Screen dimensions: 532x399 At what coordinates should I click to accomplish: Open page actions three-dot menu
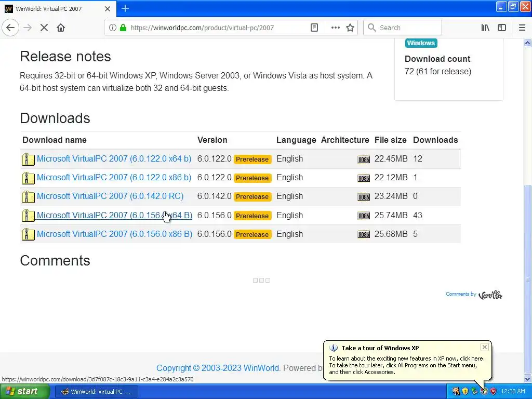point(335,28)
